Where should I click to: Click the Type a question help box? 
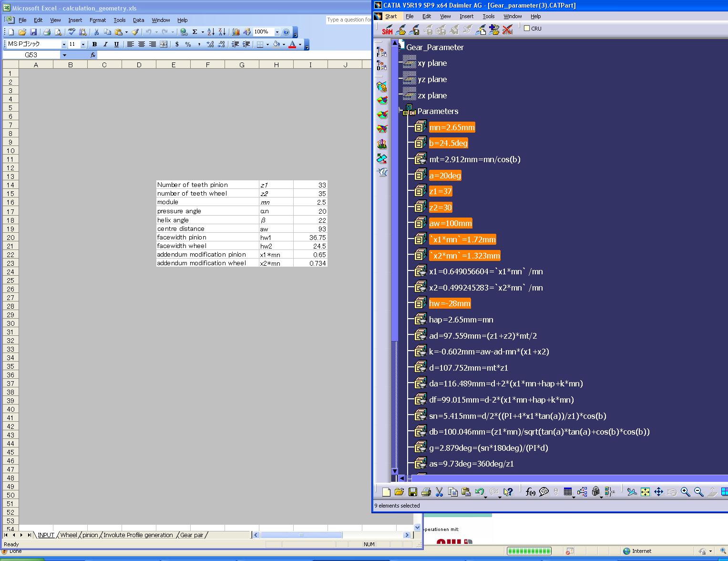[x=349, y=20]
